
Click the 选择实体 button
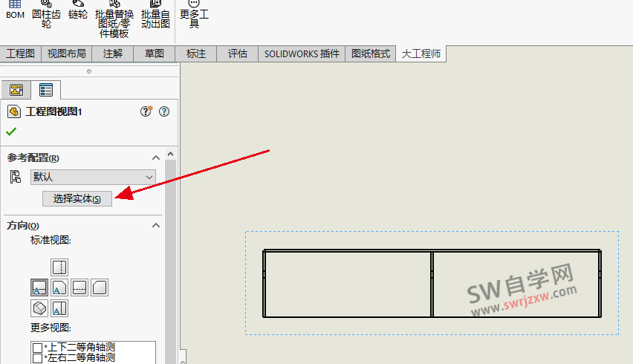tap(77, 198)
